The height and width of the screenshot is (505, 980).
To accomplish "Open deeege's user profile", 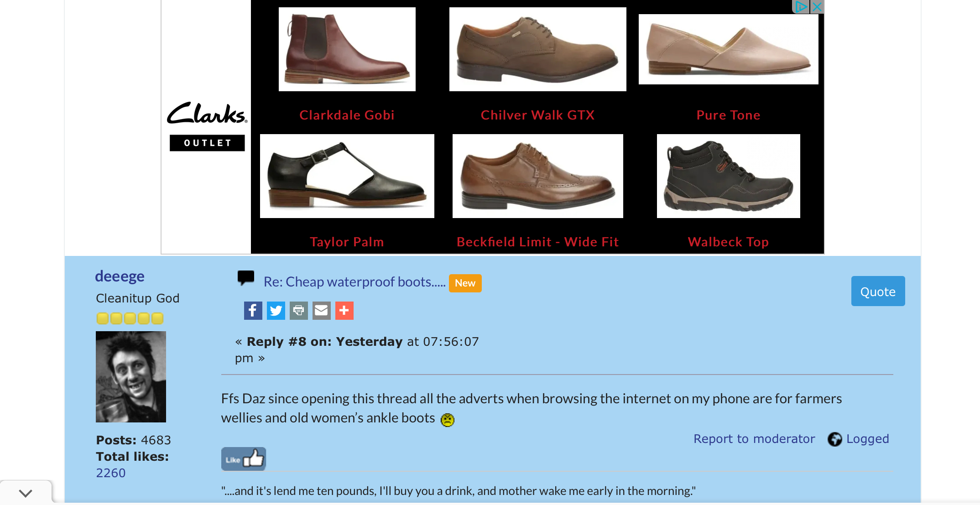I will 120,276.
